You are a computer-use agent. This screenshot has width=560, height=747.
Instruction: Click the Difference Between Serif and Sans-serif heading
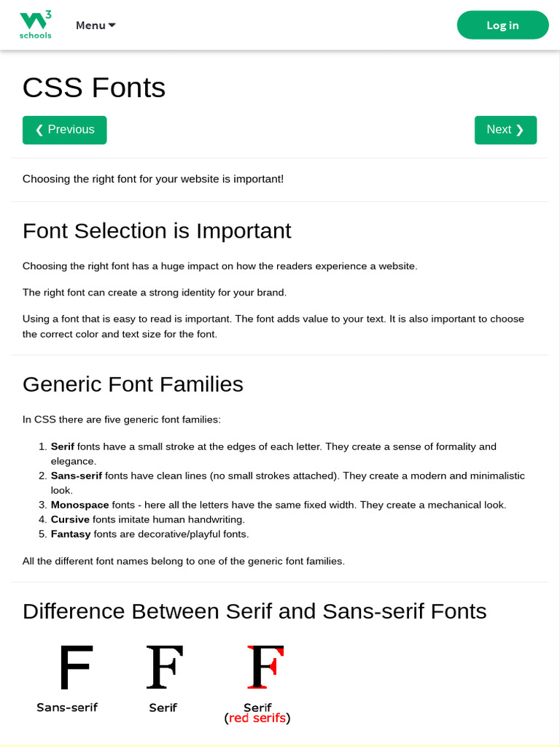tap(254, 611)
